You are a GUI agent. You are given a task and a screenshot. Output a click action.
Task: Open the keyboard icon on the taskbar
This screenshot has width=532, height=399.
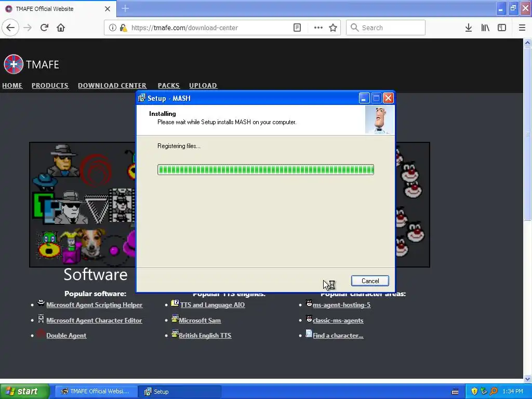click(x=455, y=392)
